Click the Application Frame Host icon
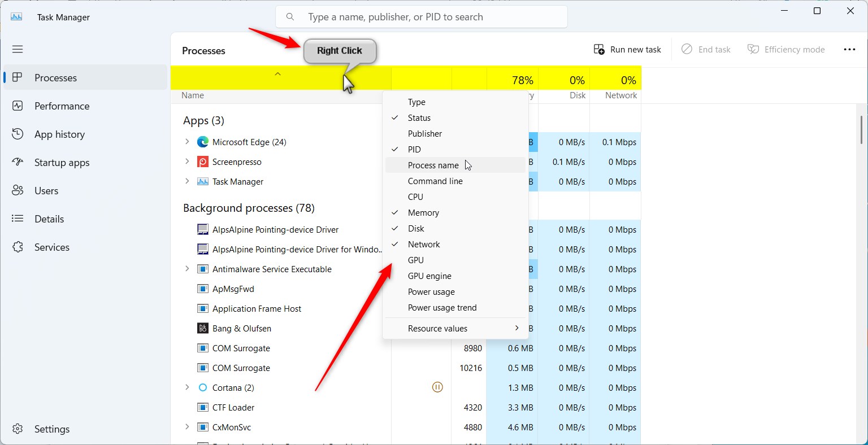This screenshot has height=445, width=868. (203, 308)
